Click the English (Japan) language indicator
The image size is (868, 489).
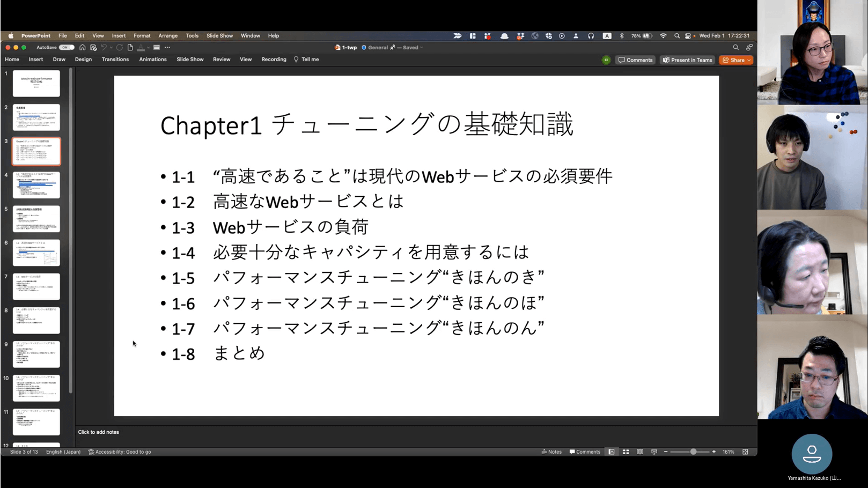point(63,452)
